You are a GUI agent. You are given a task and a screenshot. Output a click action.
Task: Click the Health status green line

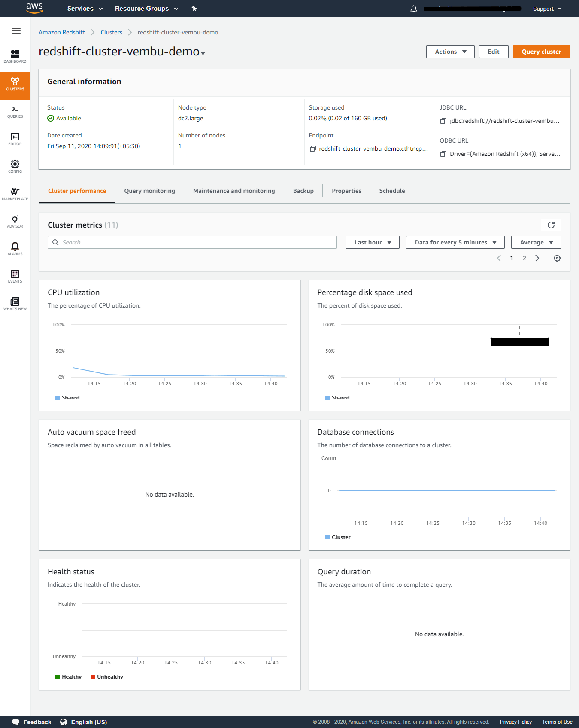click(185, 604)
